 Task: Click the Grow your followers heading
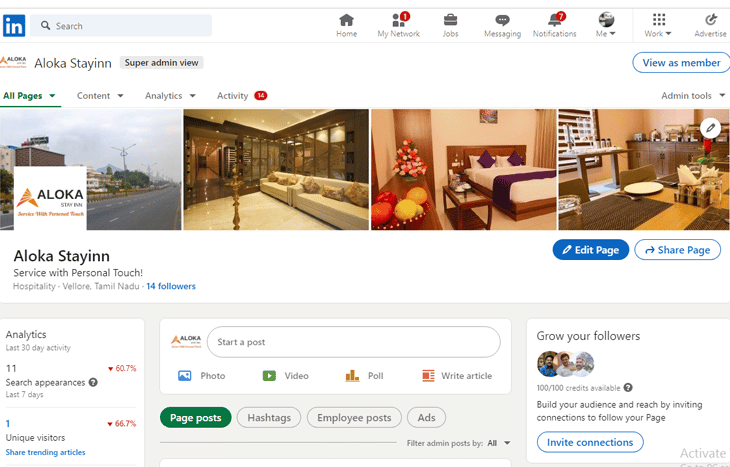588,336
